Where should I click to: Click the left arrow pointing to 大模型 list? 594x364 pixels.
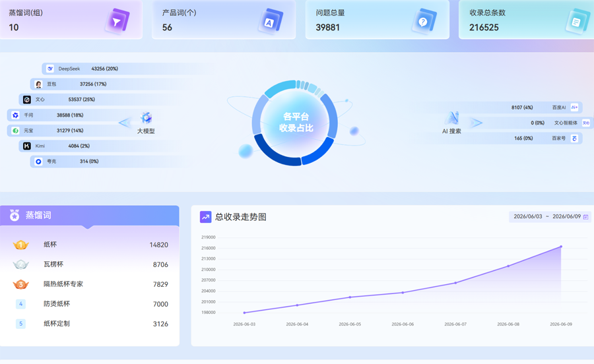[125, 123]
